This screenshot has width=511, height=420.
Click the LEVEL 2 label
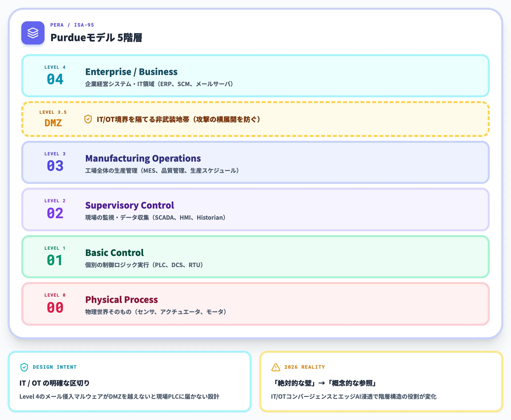pos(55,201)
